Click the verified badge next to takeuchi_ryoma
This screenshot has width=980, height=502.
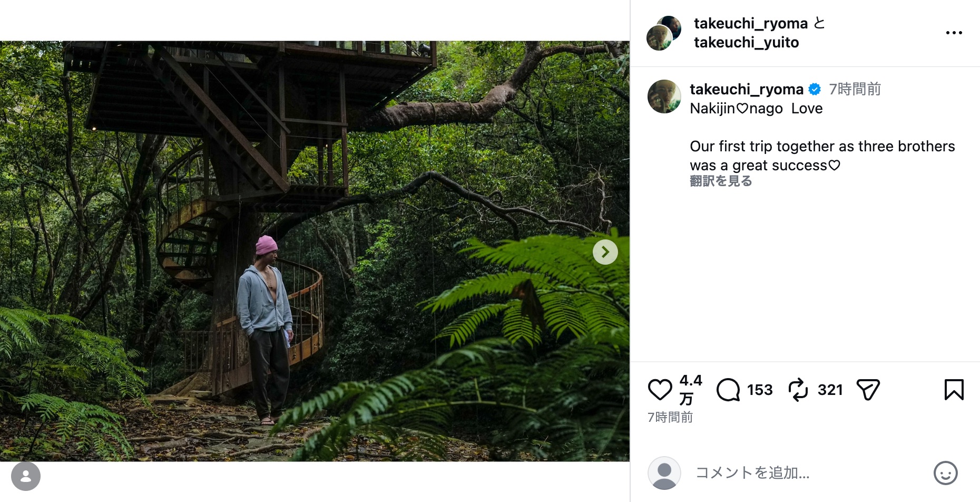pos(814,90)
